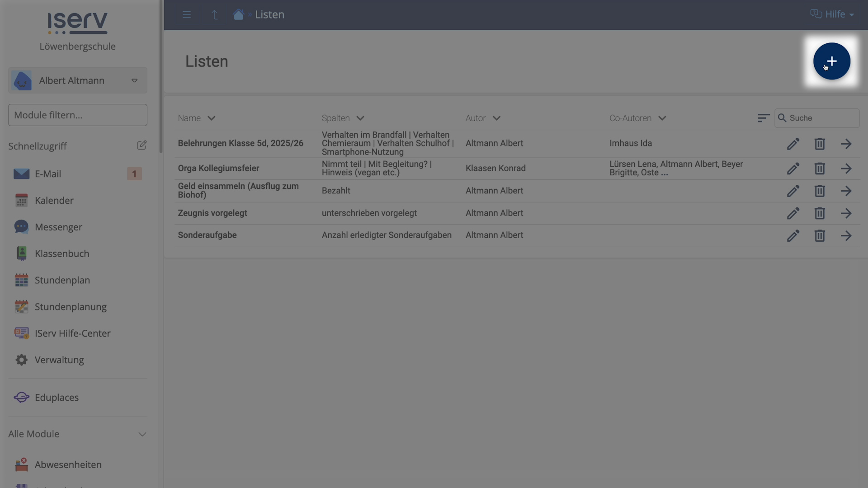Toggle sidebar with hamburger menu icon
868x488 pixels.
(x=187, y=14)
